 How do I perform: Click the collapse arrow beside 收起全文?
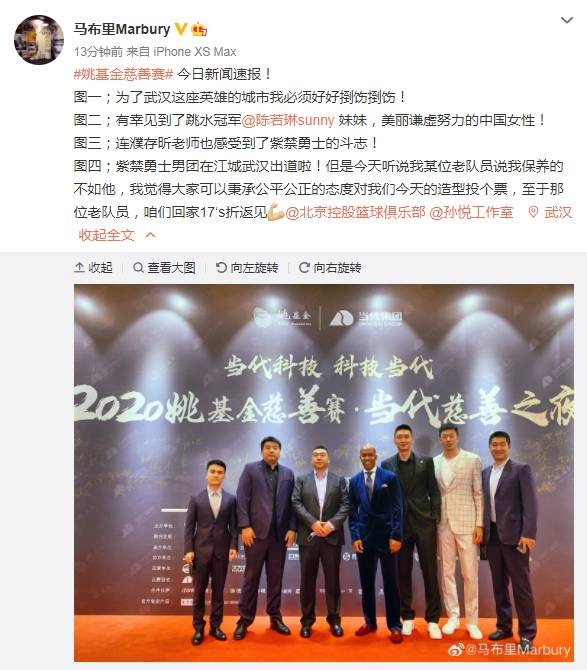[x=150, y=235]
